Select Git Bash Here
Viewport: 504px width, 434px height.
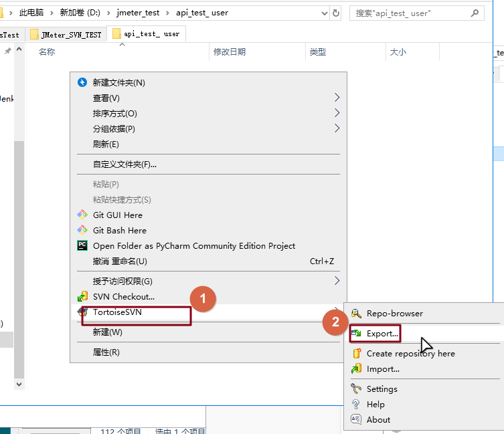tap(209, 230)
